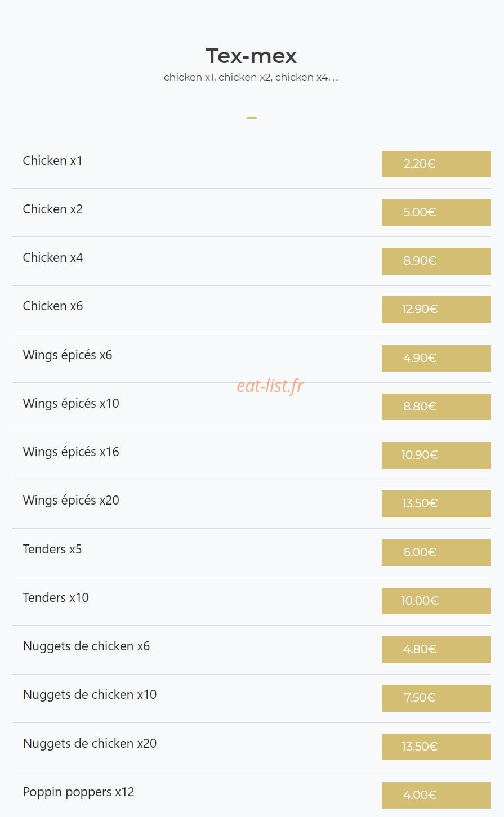
Task: Click the Tex-mex section heading
Action: pyautogui.click(x=251, y=56)
